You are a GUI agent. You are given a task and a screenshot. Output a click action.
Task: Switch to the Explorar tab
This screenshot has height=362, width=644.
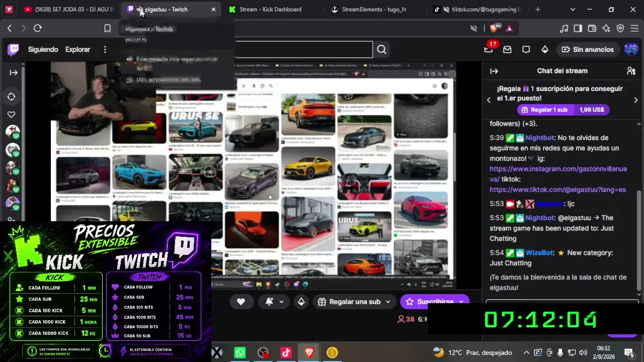(x=77, y=49)
